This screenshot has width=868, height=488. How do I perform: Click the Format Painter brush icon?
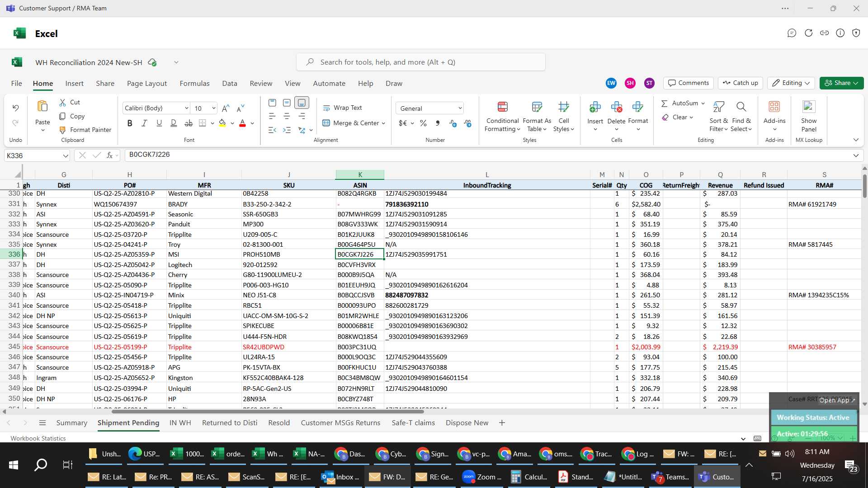tap(62, 130)
